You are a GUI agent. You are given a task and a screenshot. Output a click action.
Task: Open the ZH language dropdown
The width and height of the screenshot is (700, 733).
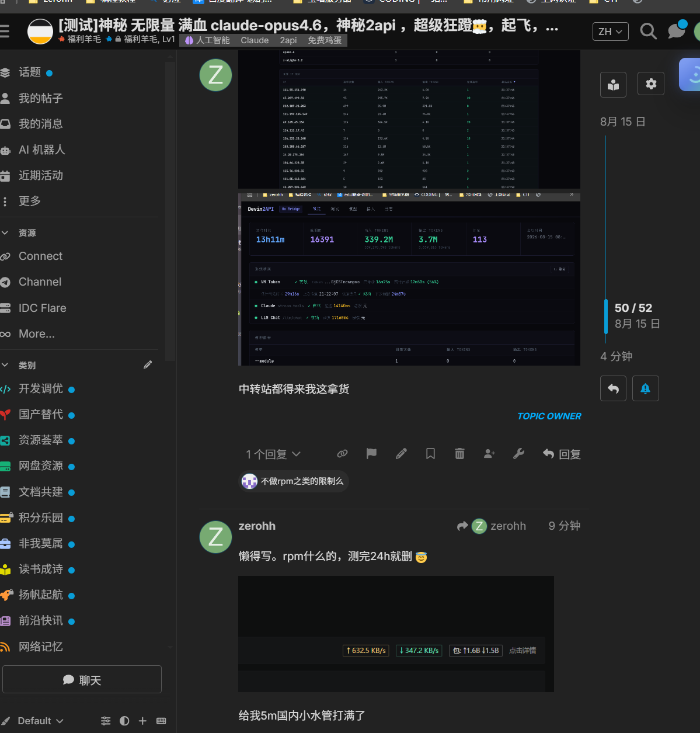pyautogui.click(x=611, y=32)
